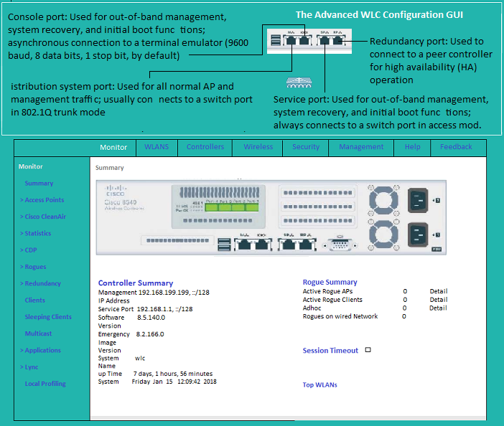Open Detail for Adhoc rogues

438,308
